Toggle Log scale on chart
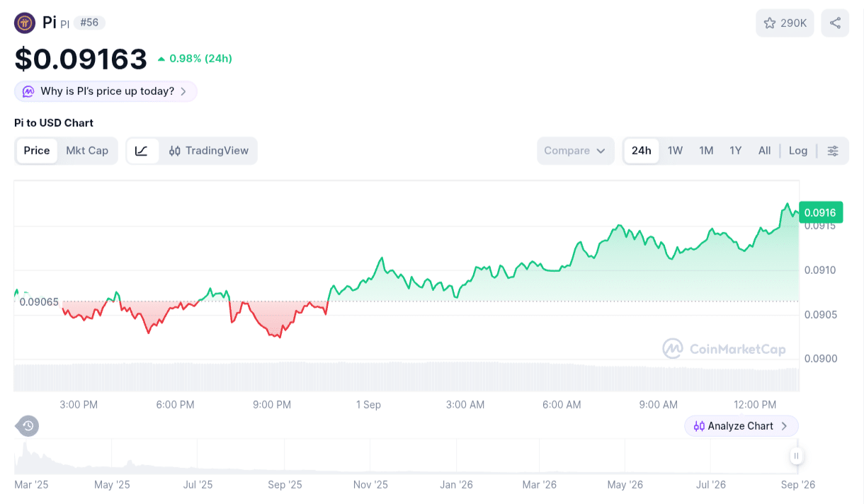 (x=798, y=151)
